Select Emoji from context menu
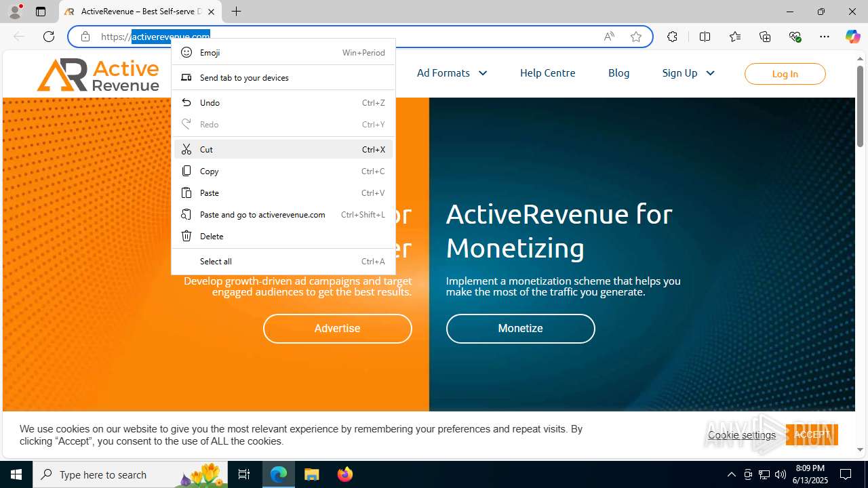868x488 pixels. [283, 52]
